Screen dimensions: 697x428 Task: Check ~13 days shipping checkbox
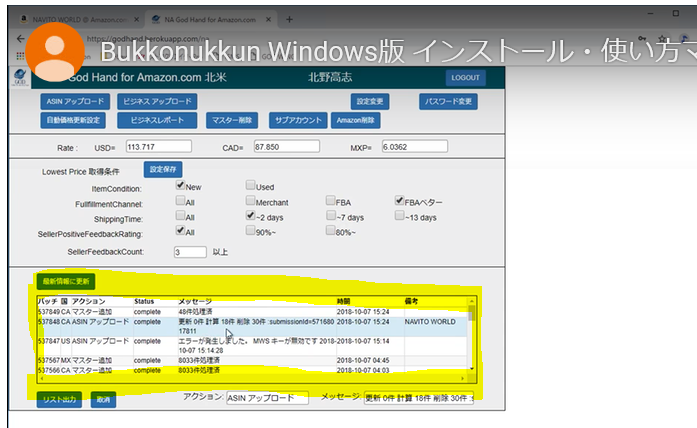(x=399, y=216)
